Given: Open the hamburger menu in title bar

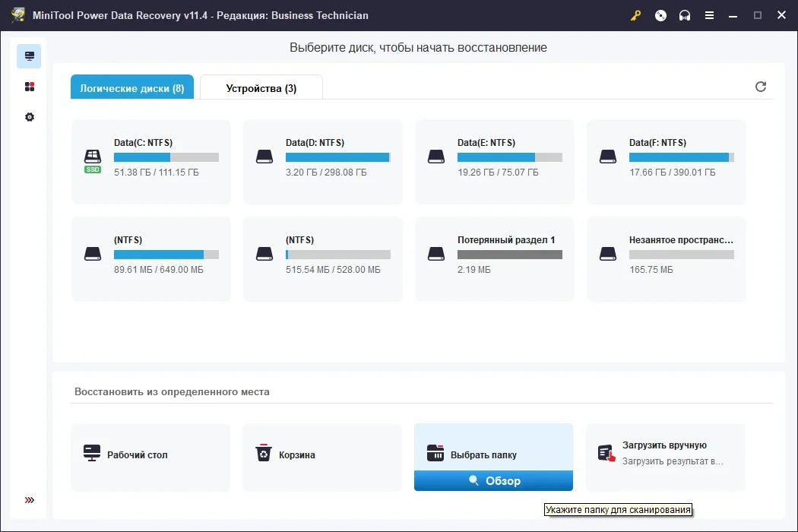Looking at the screenshot, I should click(709, 15).
